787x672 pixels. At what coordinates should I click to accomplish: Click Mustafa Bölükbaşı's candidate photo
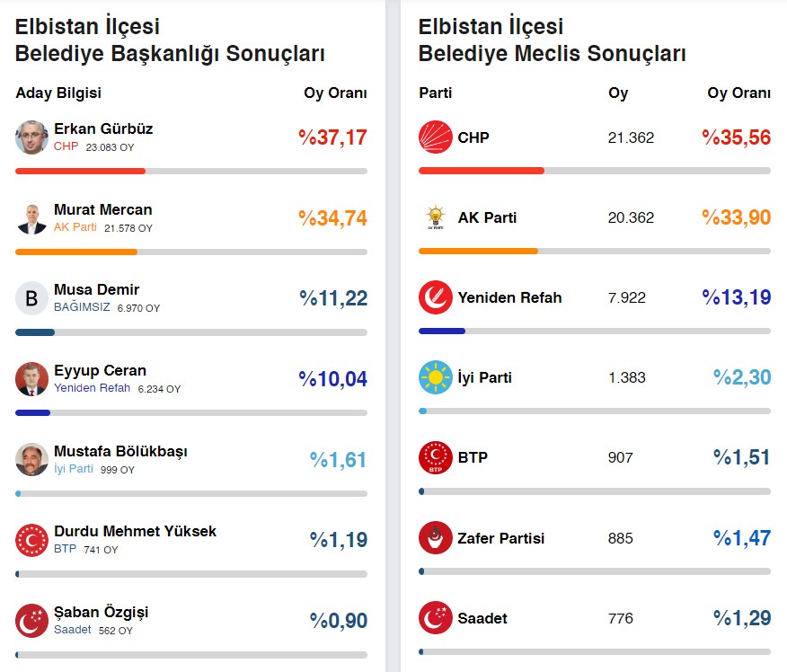point(31,459)
